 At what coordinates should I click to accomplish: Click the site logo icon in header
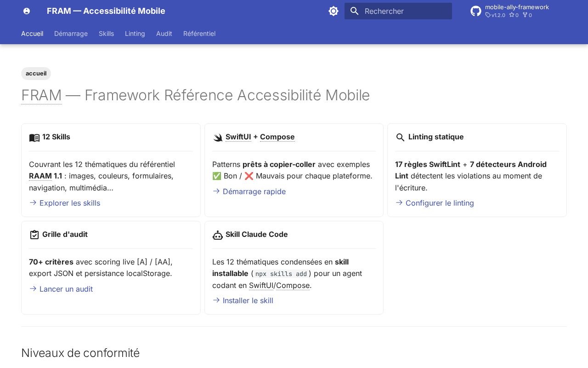pos(27,11)
